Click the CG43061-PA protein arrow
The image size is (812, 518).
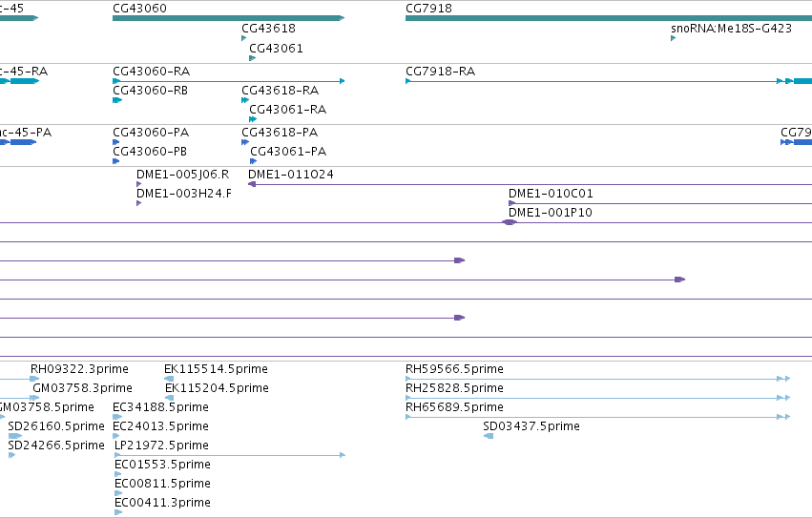click(x=253, y=161)
